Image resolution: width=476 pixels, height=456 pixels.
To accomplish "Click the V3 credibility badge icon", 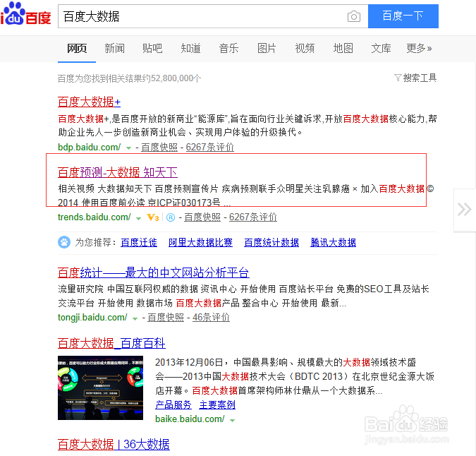I will pyautogui.click(x=153, y=217).
